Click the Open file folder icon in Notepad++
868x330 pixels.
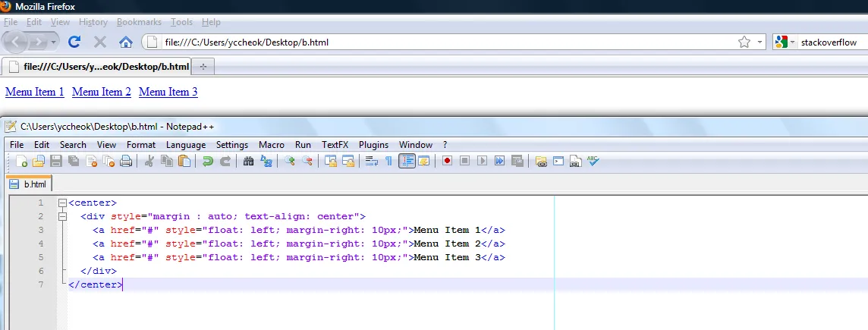39,161
